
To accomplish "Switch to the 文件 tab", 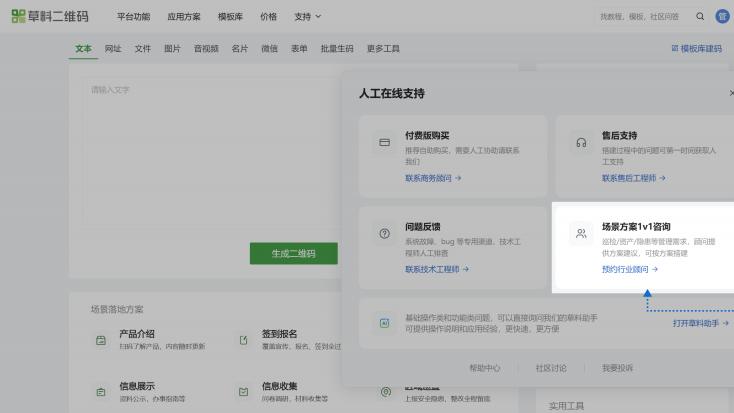I will click(x=143, y=49).
